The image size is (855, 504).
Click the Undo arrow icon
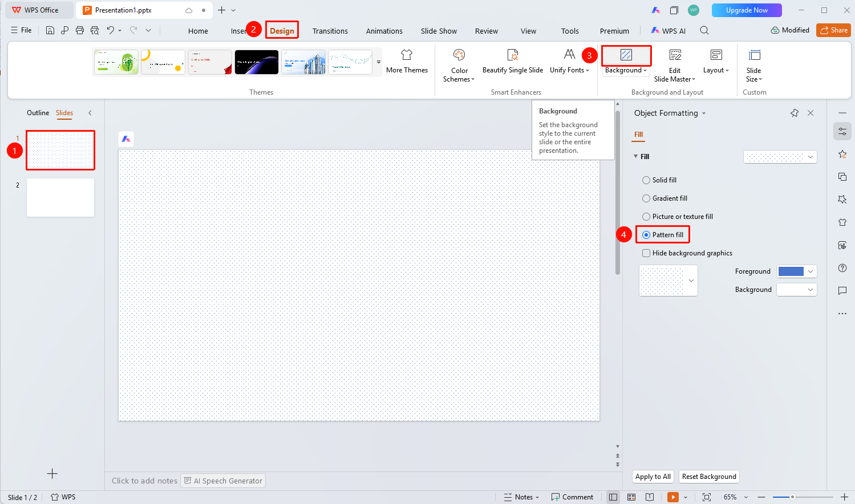(111, 30)
